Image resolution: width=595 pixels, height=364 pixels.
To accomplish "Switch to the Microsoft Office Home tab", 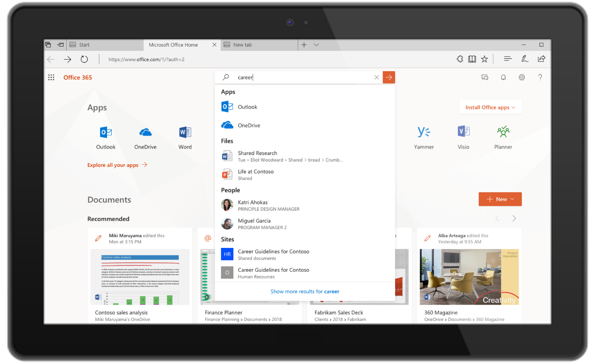I will point(173,44).
